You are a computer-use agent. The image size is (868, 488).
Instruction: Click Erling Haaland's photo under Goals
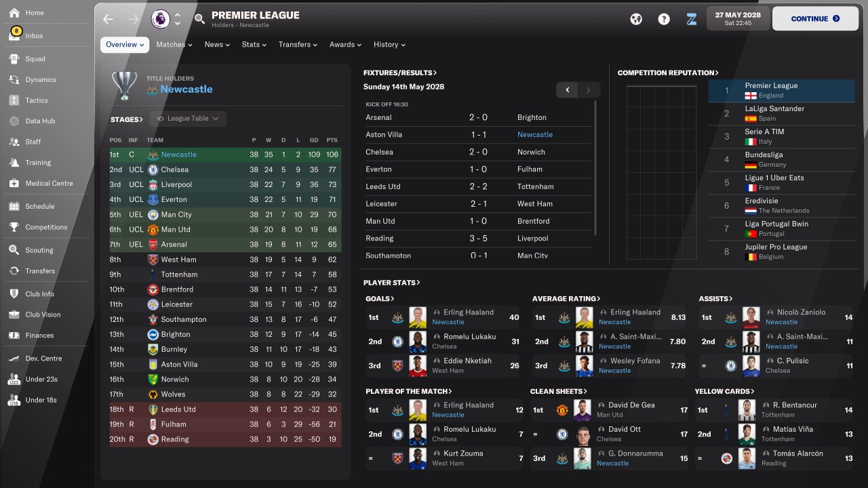tap(418, 317)
